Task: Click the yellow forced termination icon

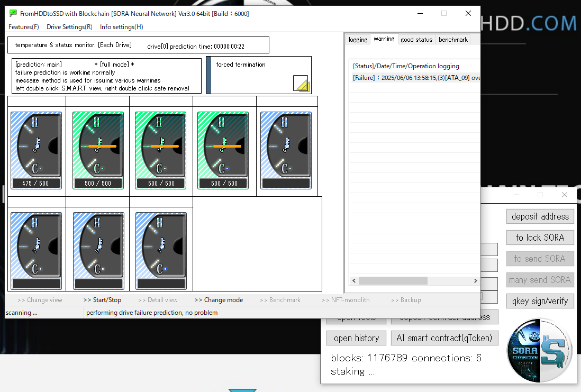Action: 301,83
